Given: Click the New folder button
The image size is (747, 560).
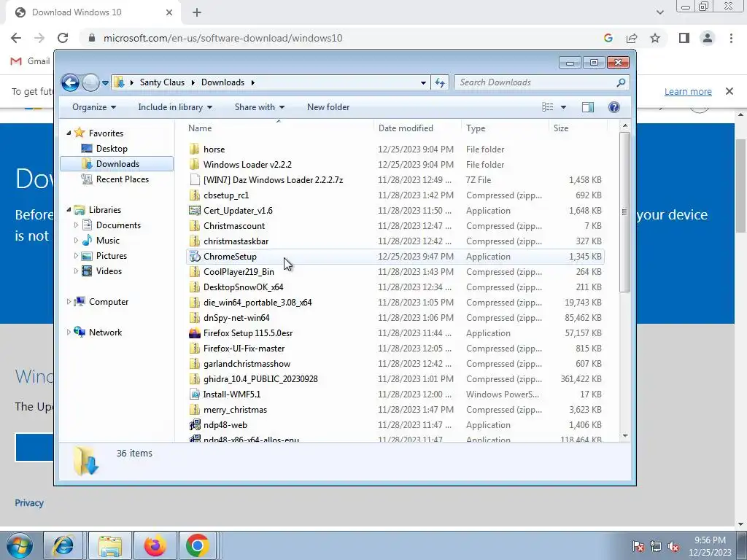Looking at the screenshot, I should [x=328, y=107].
